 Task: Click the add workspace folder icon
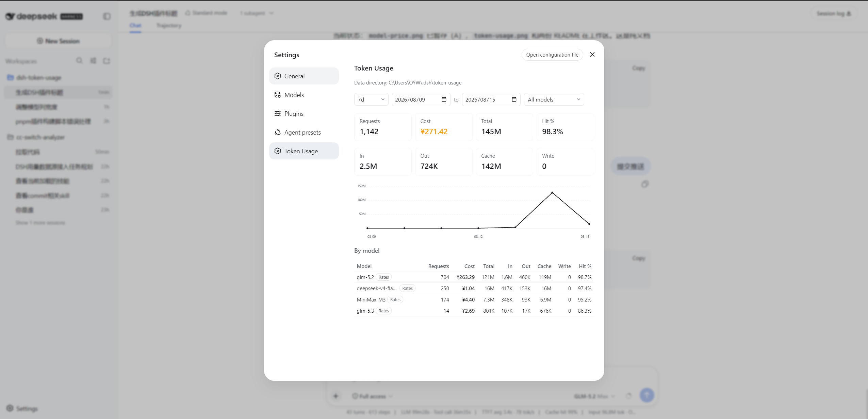point(107,61)
